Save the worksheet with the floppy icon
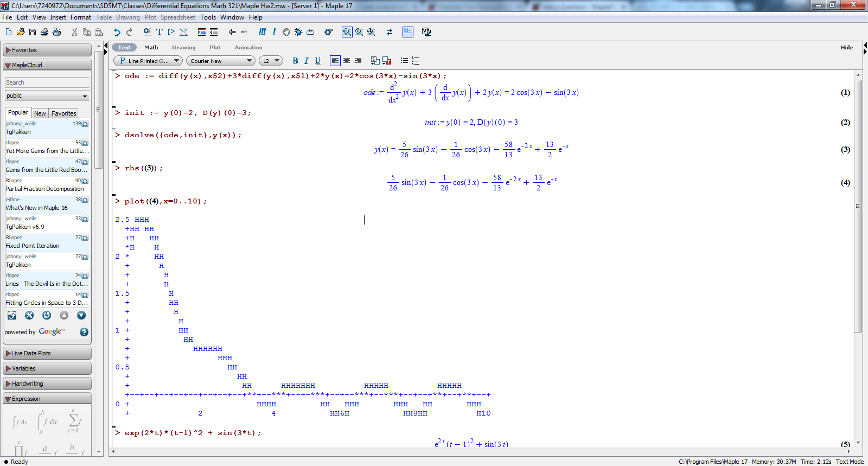Viewport: 868px width, 466px height. coord(33,32)
